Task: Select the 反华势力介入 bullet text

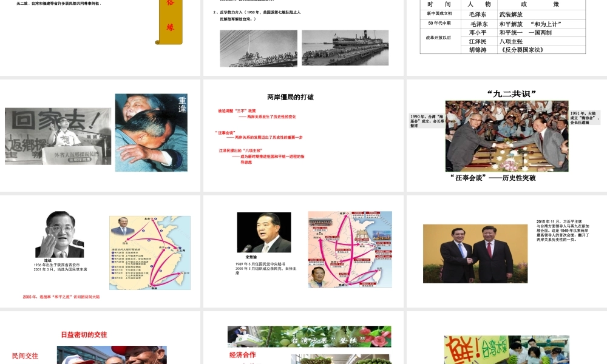Action: (257, 16)
